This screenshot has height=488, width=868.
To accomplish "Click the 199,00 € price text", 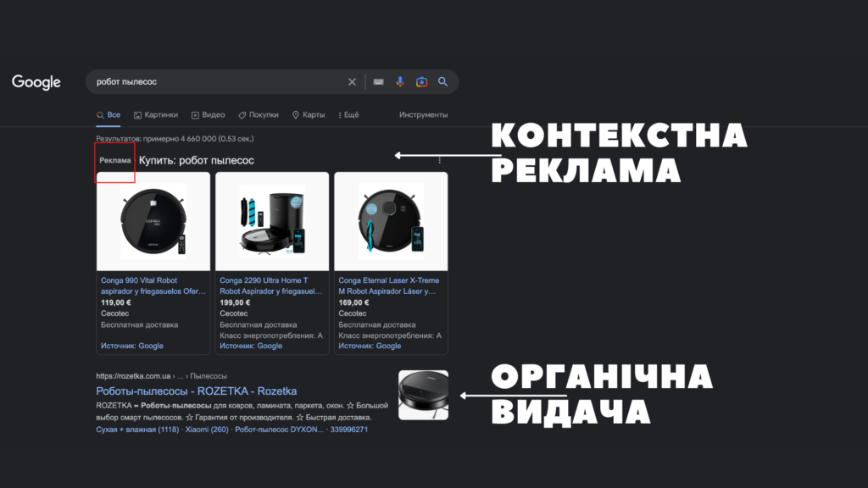I will (235, 302).
